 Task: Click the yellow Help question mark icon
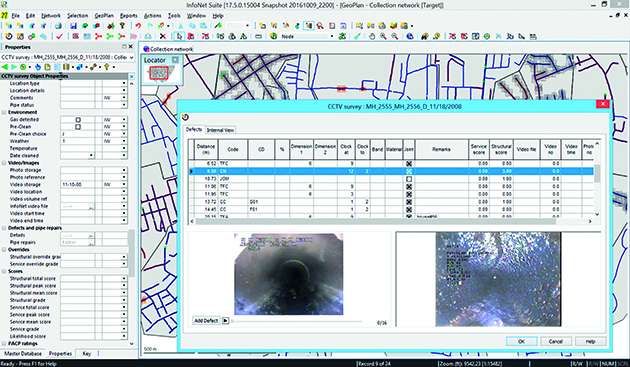(x=122, y=26)
